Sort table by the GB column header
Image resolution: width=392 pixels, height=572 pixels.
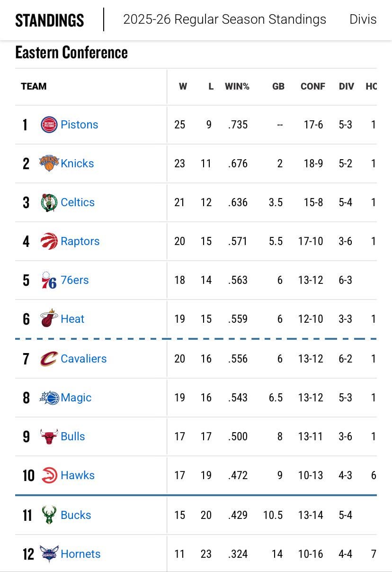pyautogui.click(x=278, y=86)
